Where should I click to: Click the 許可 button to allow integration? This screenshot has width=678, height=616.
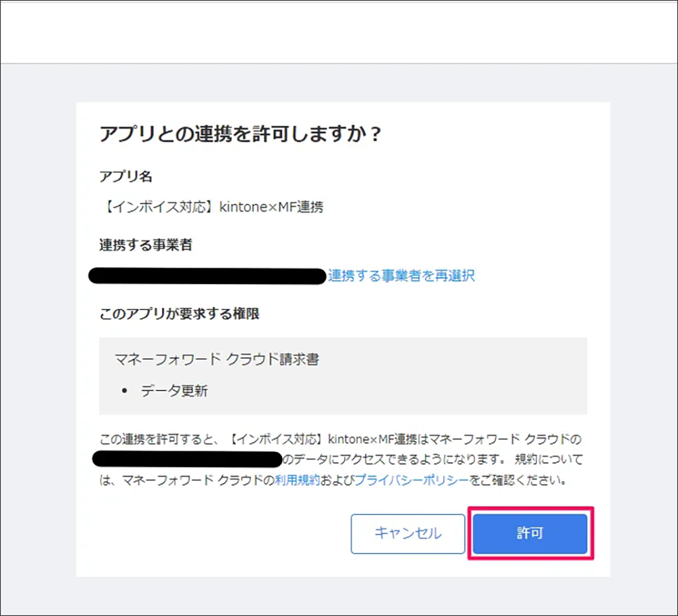point(530,533)
